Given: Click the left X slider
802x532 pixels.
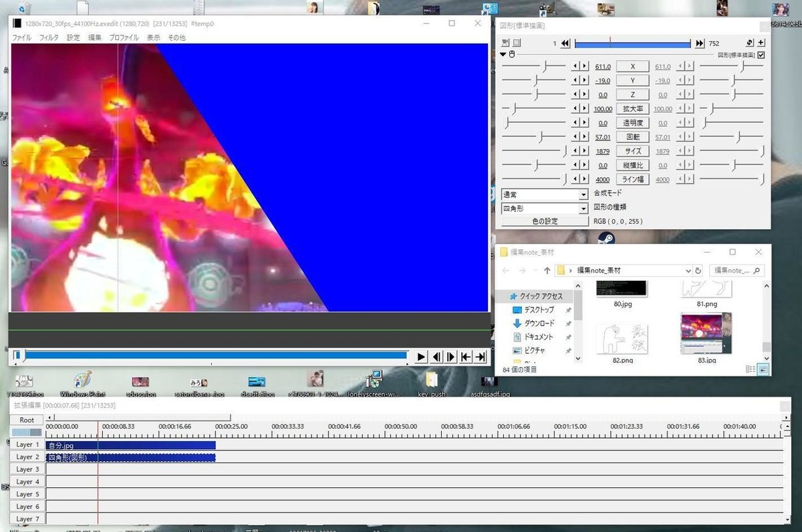Looking at the screenshot, I should [x=534, y=66].
